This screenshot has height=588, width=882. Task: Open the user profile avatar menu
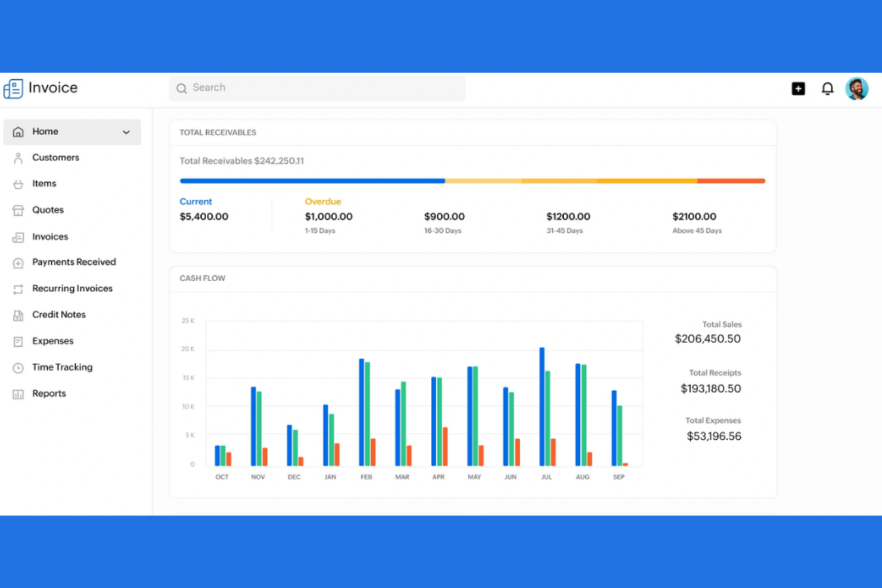(x=857, y=88)
